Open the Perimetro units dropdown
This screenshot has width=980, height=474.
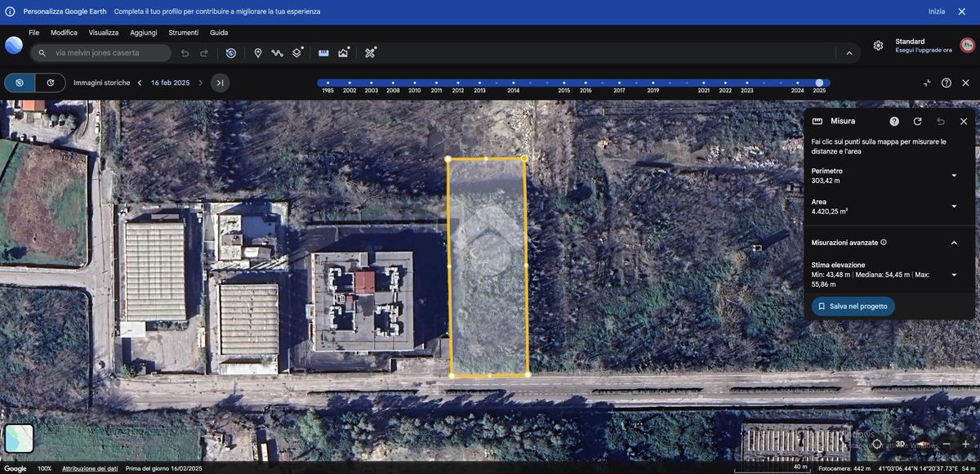point(954,176)
